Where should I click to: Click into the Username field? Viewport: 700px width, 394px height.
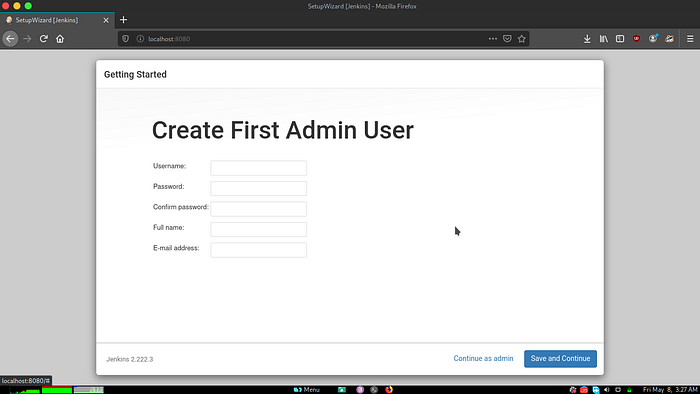pyautogui.click(x=258, y=168)
